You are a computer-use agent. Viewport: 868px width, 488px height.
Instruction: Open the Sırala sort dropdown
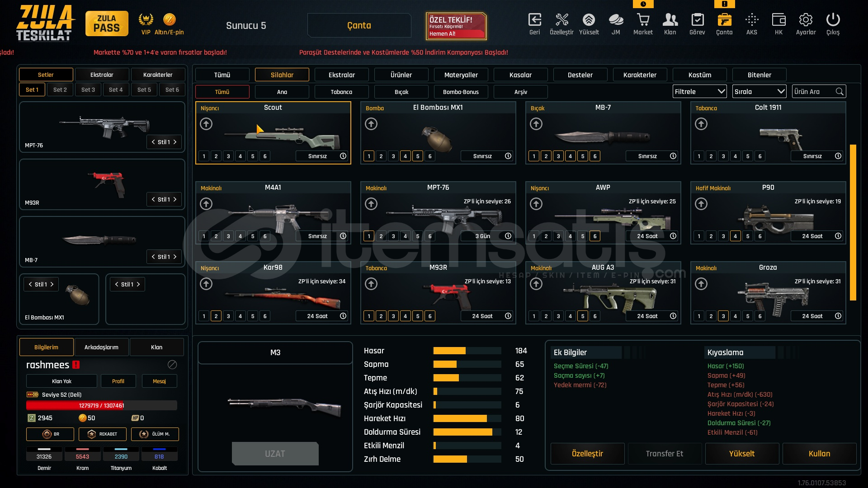pyautogui.click(x=759, y=92)
